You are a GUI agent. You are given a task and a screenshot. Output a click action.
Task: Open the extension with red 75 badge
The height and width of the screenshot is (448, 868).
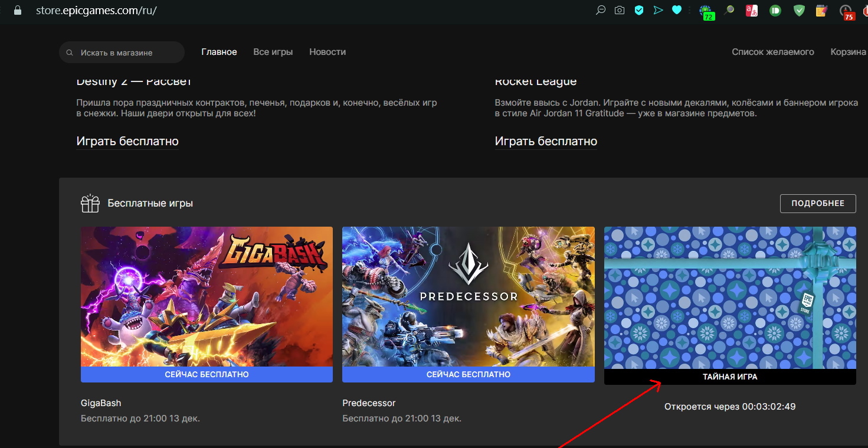coord(846,11)
